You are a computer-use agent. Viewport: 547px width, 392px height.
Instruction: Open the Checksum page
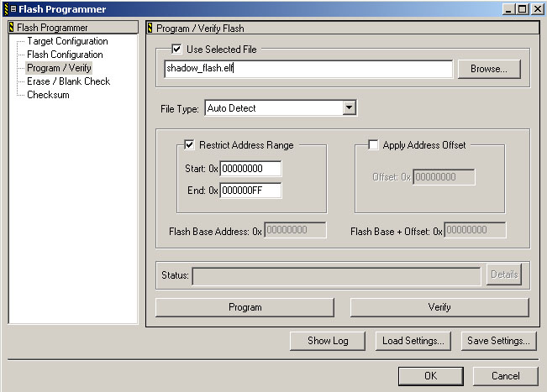(x=48, y=95)
